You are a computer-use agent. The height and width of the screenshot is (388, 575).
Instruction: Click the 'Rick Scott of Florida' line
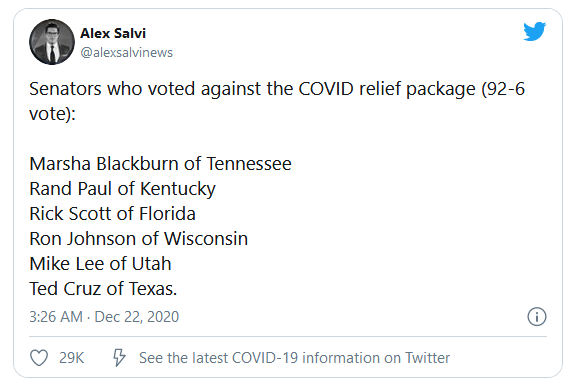pos(112,214)
